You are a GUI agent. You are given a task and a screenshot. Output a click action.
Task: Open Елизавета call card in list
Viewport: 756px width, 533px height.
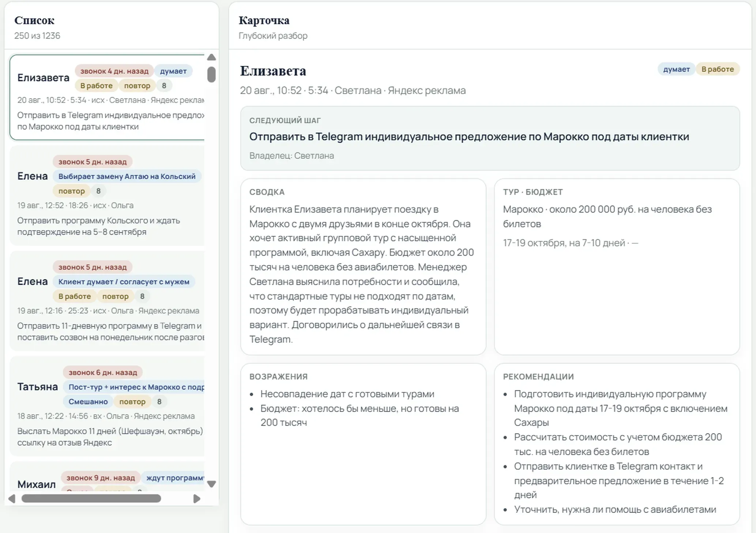point(107,97)
